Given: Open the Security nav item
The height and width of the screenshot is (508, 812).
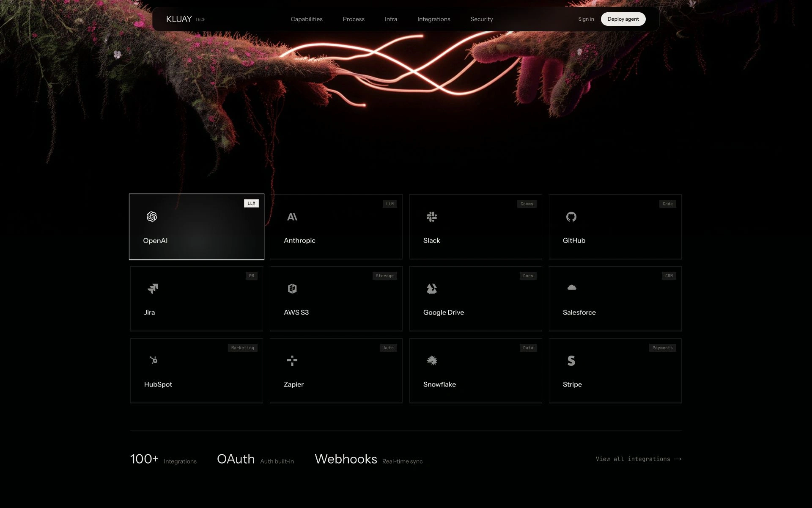Looking at the screenshot, I should 482,19.
